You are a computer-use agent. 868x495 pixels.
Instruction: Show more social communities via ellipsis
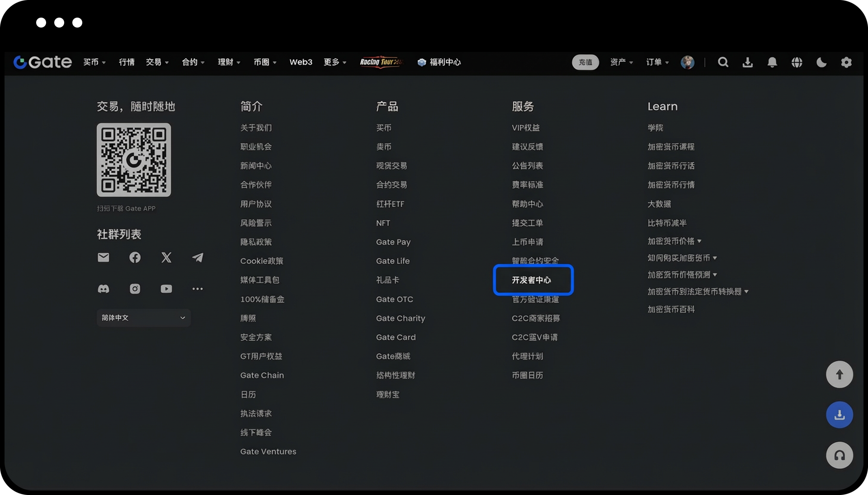[x=198, y=289]
